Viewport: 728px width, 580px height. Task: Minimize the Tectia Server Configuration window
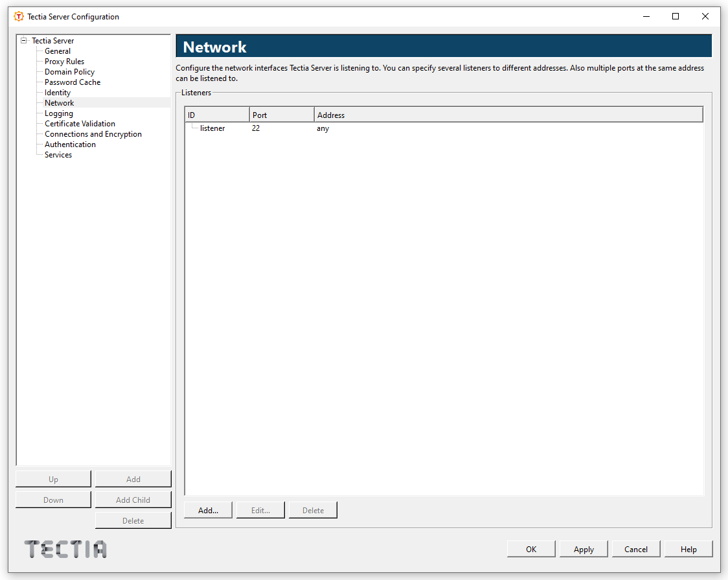coord(646,16)
